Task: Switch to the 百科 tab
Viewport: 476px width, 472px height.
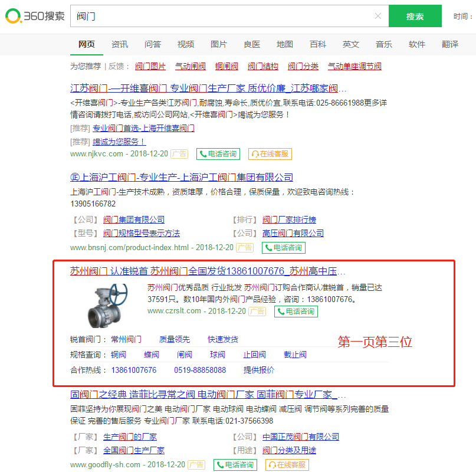Action: [318, 44]
